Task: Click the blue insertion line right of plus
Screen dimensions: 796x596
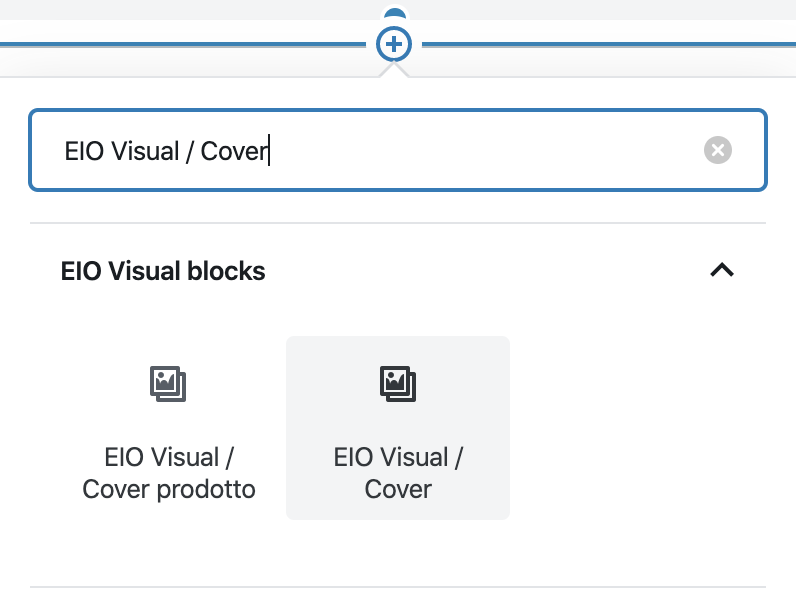Action: point(609,45)
